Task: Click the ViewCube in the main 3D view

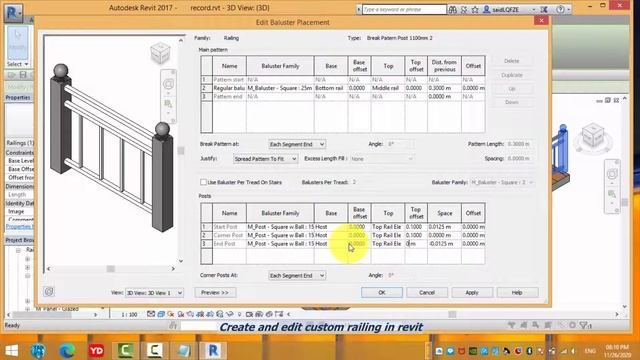Action: [593, 135]
